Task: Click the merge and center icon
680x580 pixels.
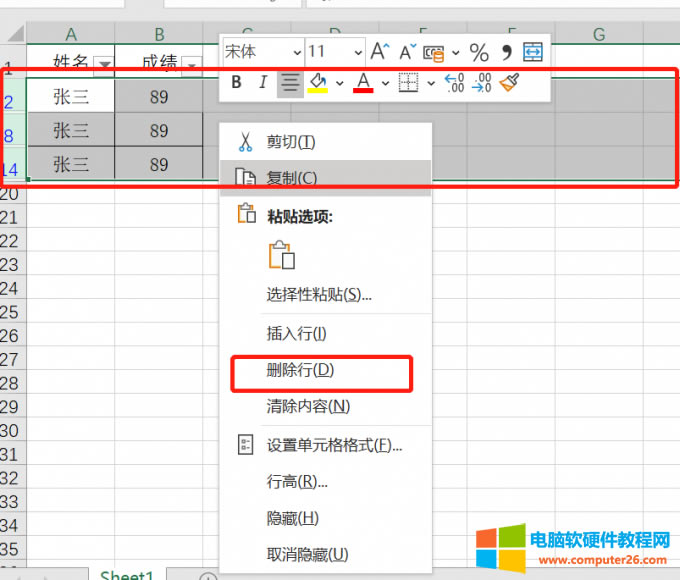Action: [533, 52]
